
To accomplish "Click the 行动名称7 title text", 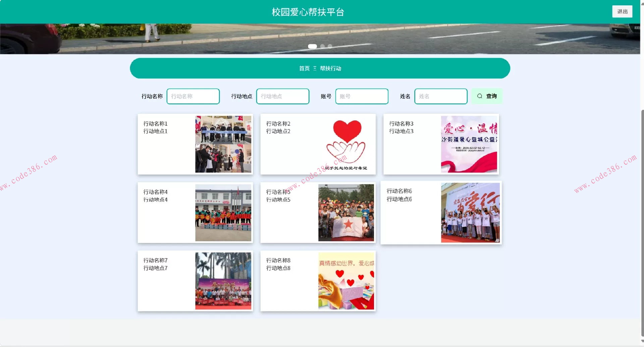I will [x=155, y=260].
